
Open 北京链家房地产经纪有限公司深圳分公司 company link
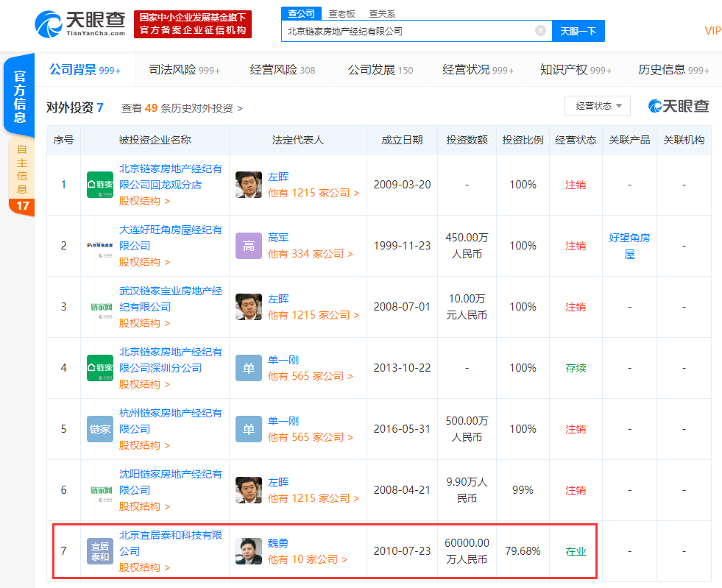[170, 360]
